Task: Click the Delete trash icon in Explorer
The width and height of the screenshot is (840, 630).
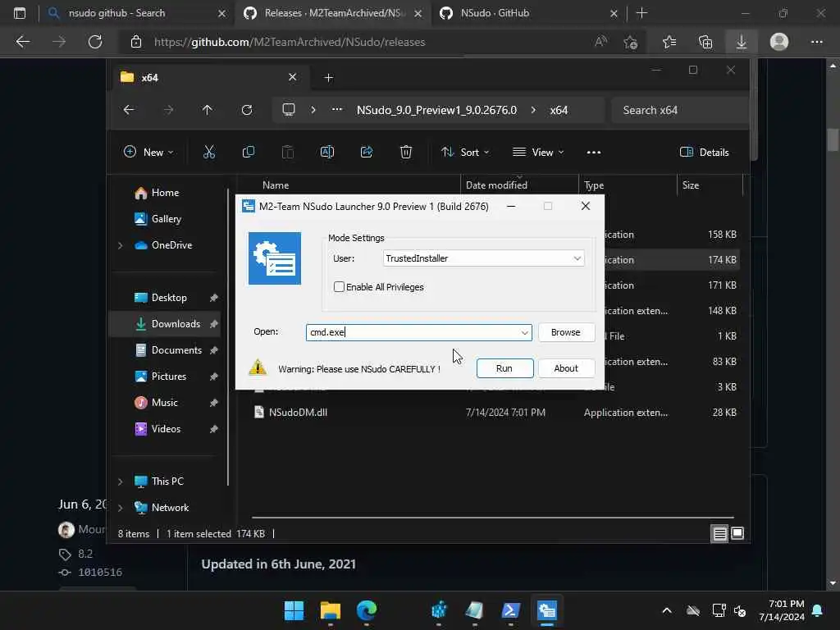Action: (x=405, y=152)
